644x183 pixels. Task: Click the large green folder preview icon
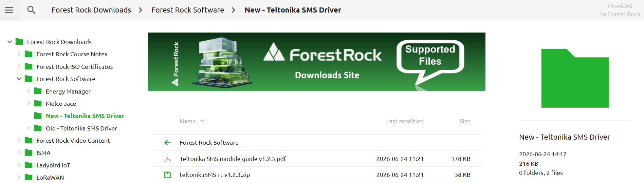(575, 78)
